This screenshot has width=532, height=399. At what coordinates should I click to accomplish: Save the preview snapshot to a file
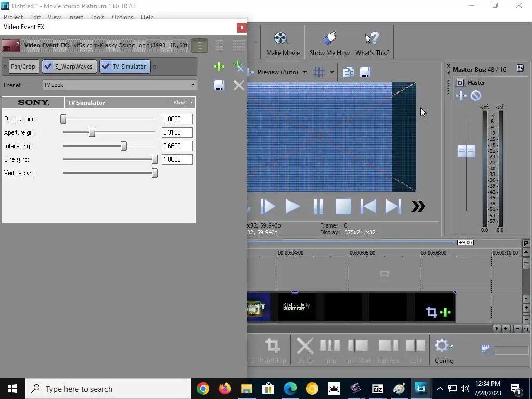365,72
